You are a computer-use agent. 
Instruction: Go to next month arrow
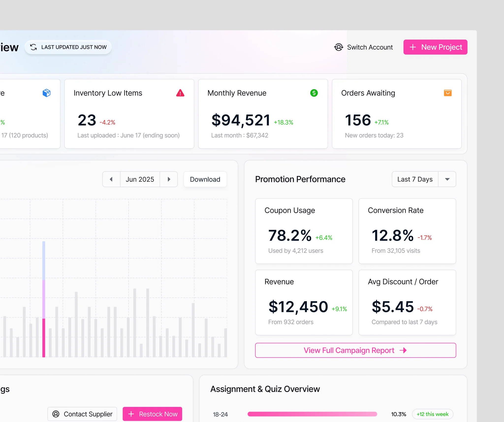tap(169, 179)
